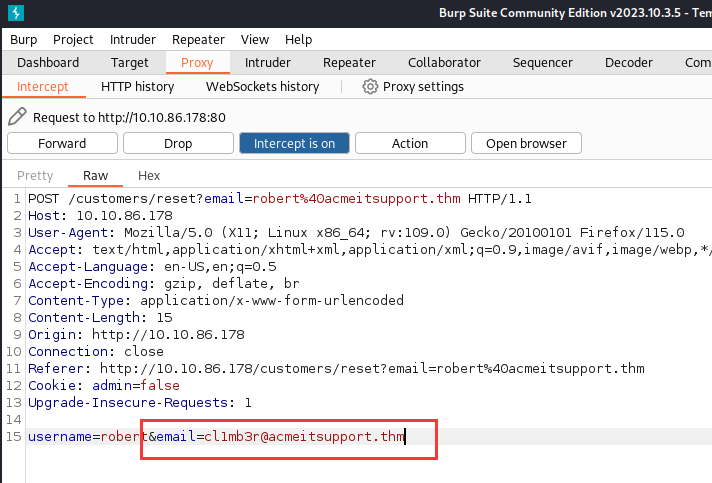The height and width of the screenshot is (483, 712).
Task: Open the Burp menu
Action: click(24, 39)
